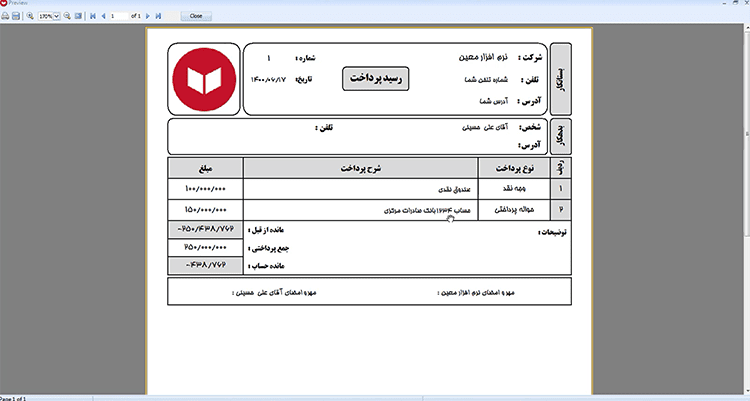Click the شرح پرداخت column header
750x401 pixels.
[x=361, y=168]
